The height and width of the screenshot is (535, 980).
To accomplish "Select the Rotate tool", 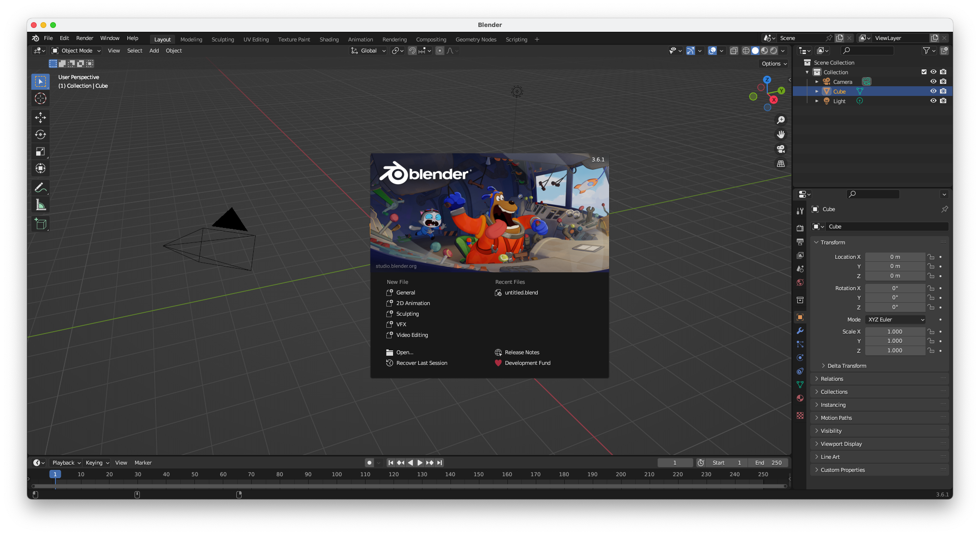I will pos(41,134).
